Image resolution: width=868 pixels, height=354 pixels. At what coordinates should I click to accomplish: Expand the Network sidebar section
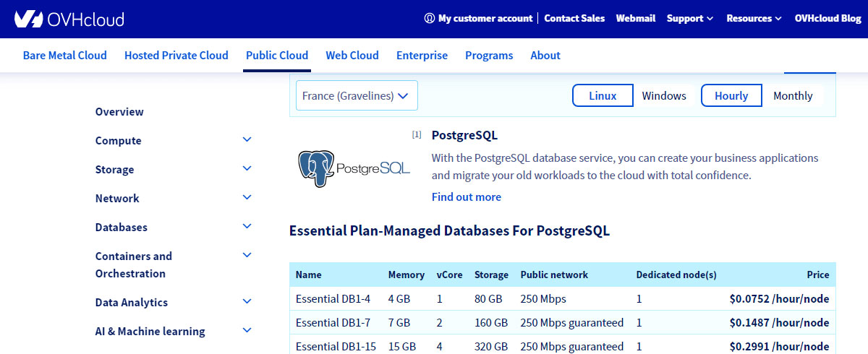point(247,197)
